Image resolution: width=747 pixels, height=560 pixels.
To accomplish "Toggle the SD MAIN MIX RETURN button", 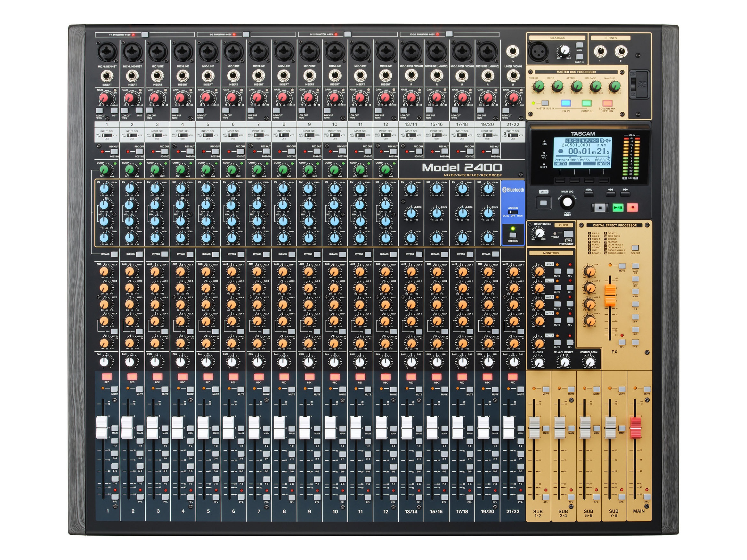I will tap(607, 103).
